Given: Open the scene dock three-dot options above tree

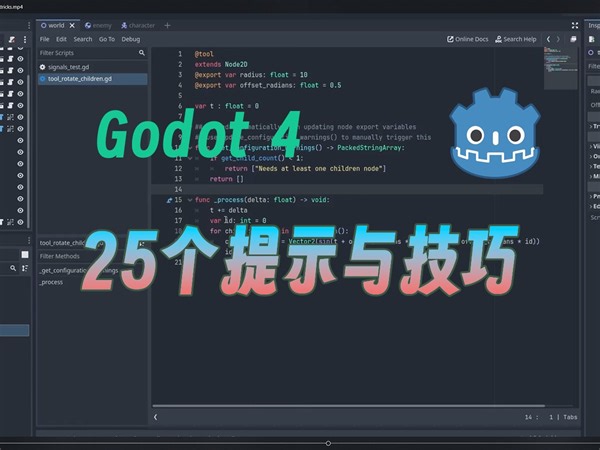Looking at the screenshot, I should coord(29,25).
